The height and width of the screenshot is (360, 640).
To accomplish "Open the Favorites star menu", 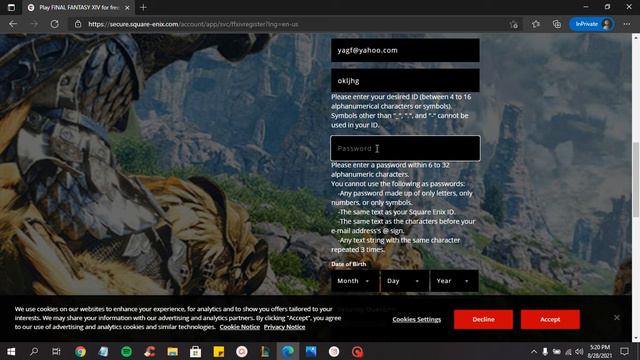I will coord(536,24).
